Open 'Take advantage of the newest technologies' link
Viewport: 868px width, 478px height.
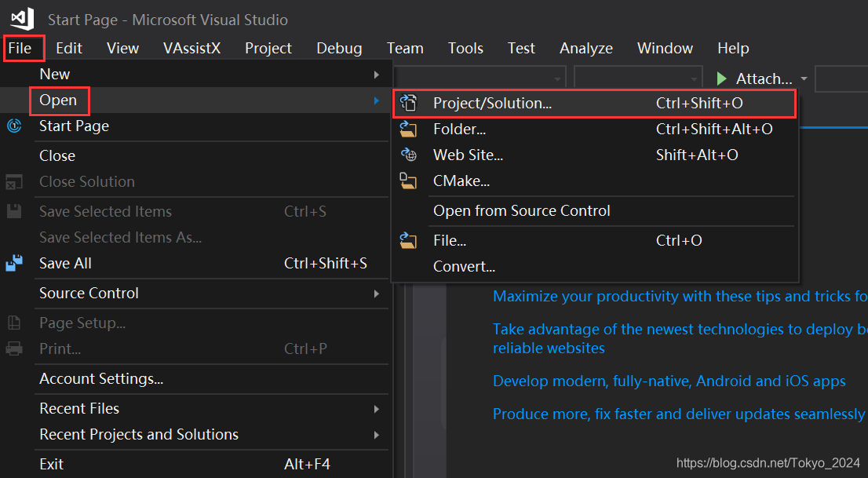pyautogui.click(x=680, y=338)
